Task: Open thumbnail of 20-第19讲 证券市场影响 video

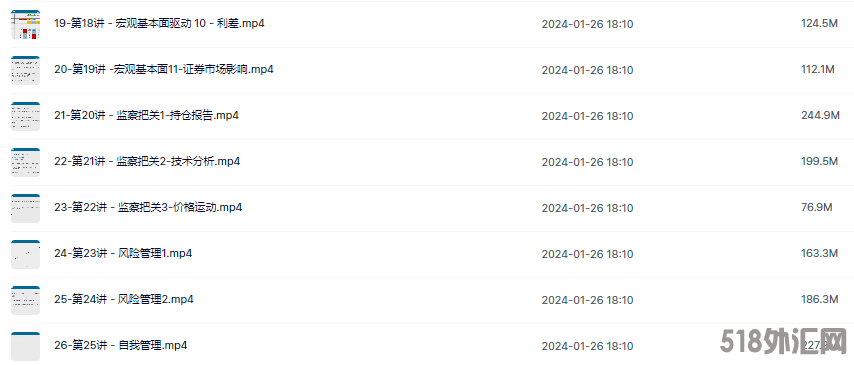Action: tap(26, 70)
